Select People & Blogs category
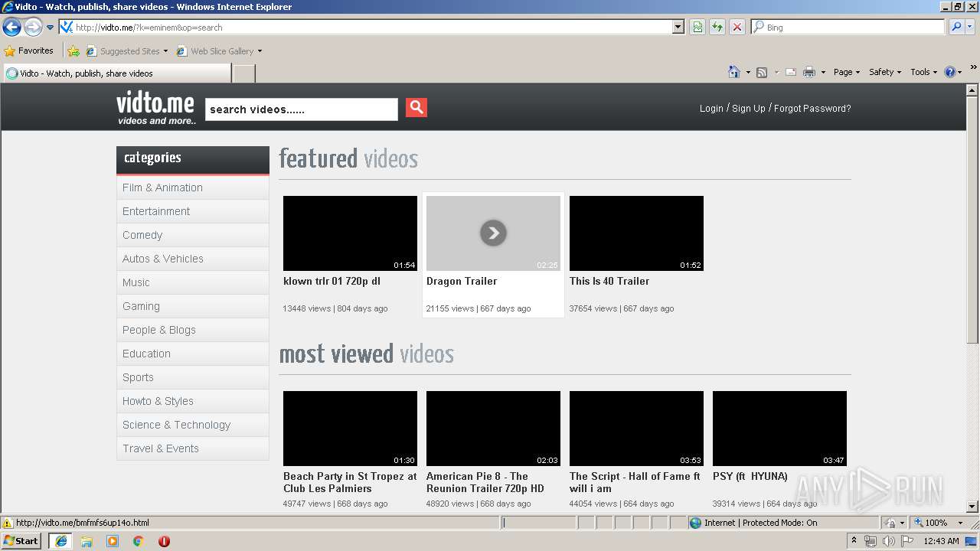 pyautogui.click(x=193, y=330)
